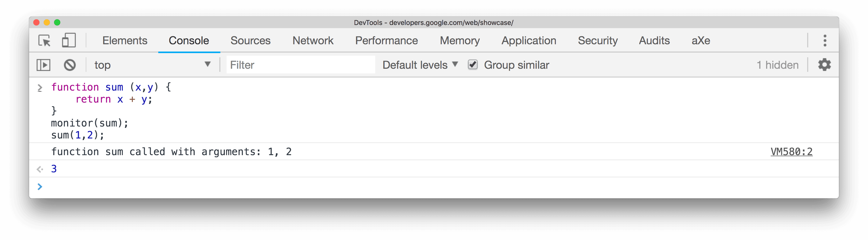This screenshot has height=240, width=868.
Task: Clear the console messages
Action: 69,65
